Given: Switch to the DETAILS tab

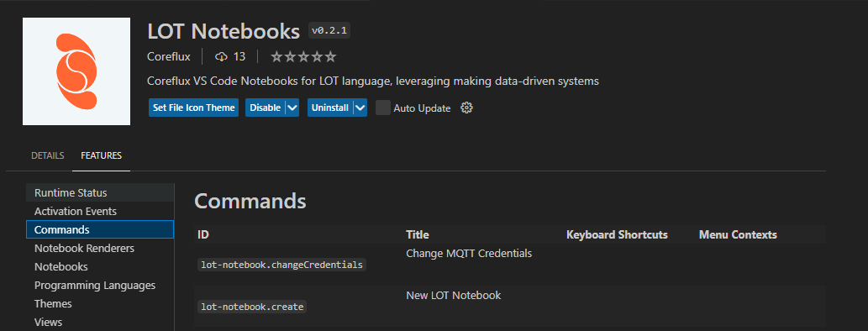Looking at the screenshot, I should [x=48, y=155].
